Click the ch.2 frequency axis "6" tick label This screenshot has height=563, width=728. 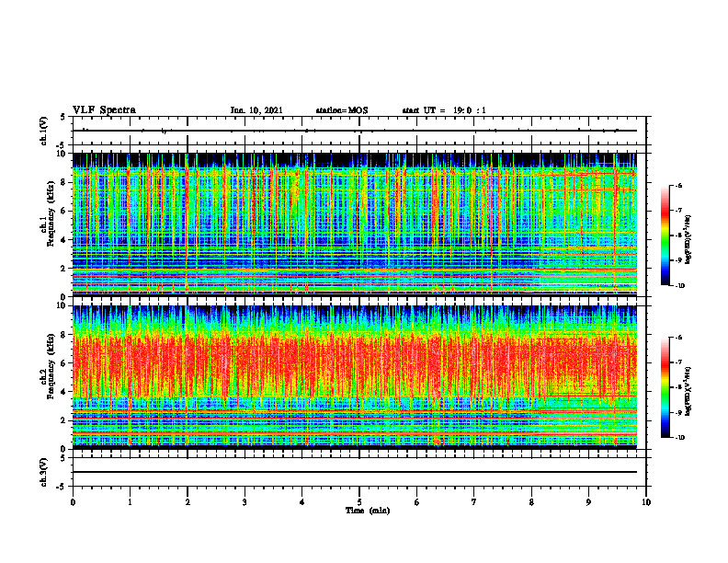tap(63, 363)
